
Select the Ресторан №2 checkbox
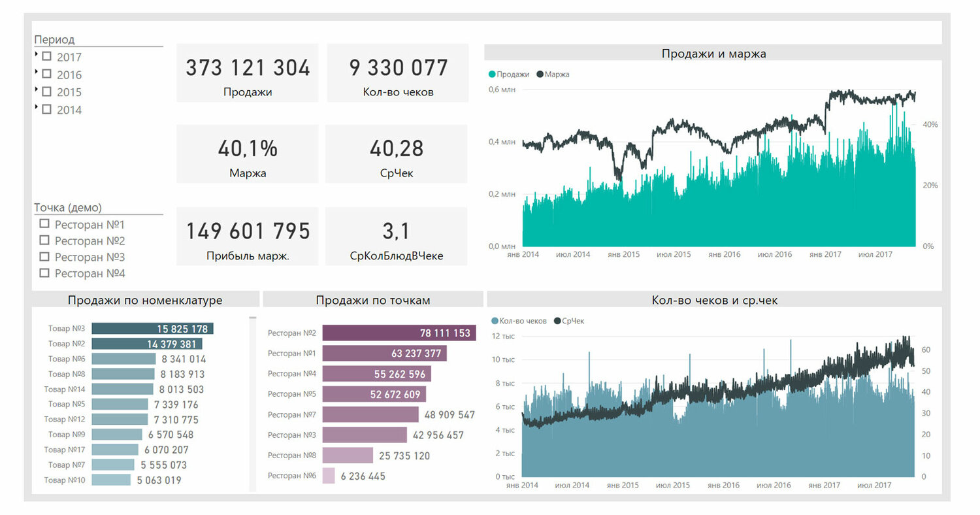pos(44,240)
